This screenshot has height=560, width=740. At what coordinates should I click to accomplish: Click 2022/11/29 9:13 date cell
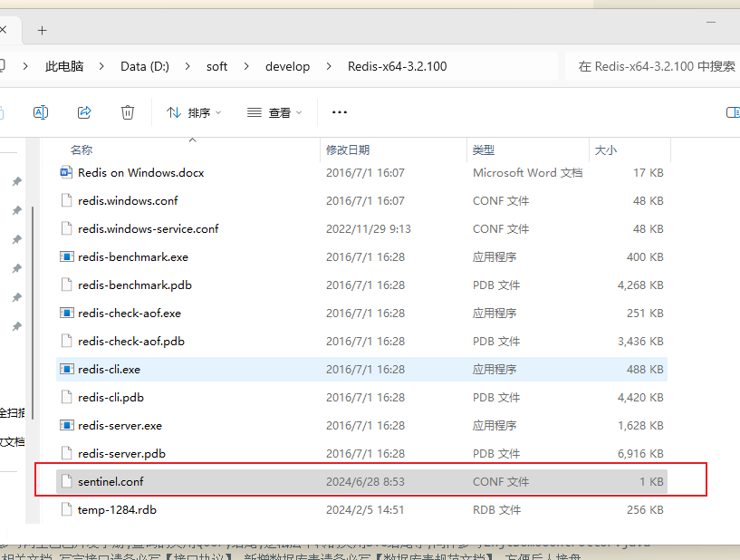(x=368, y=229)
